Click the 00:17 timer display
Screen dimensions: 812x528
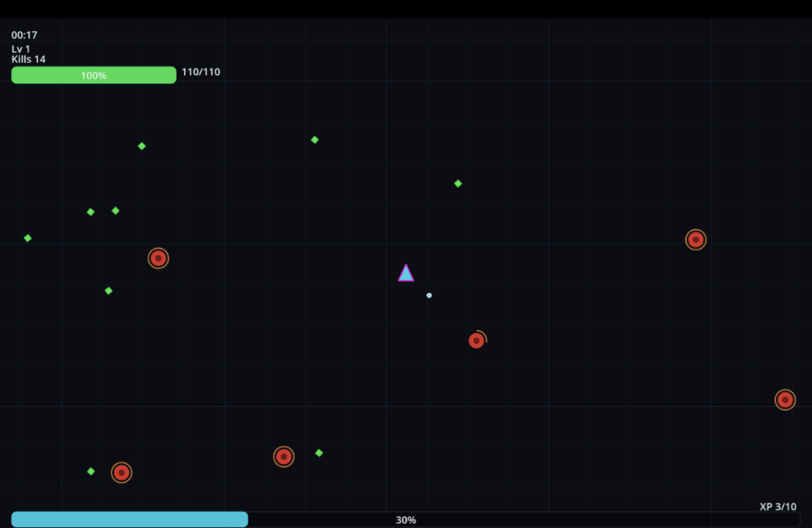[x=23, y=34]
